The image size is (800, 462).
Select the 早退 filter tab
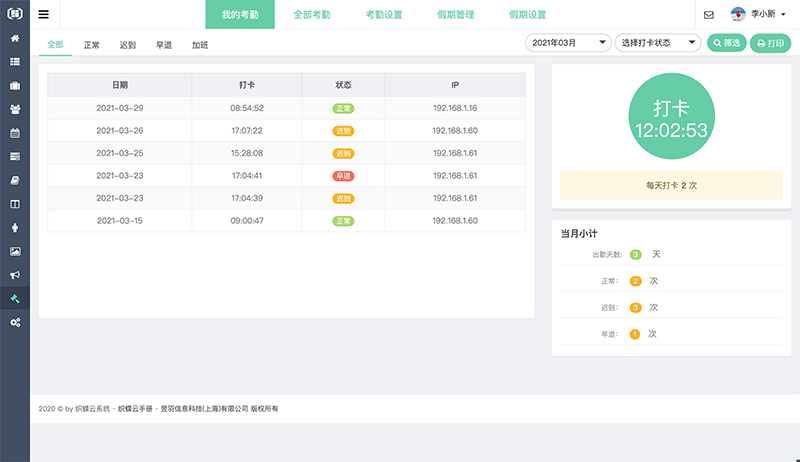pos(164,45)
